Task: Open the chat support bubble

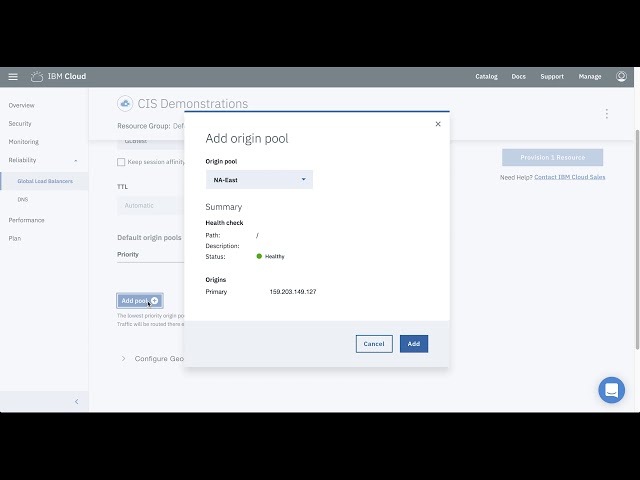Action: (611, 390)
